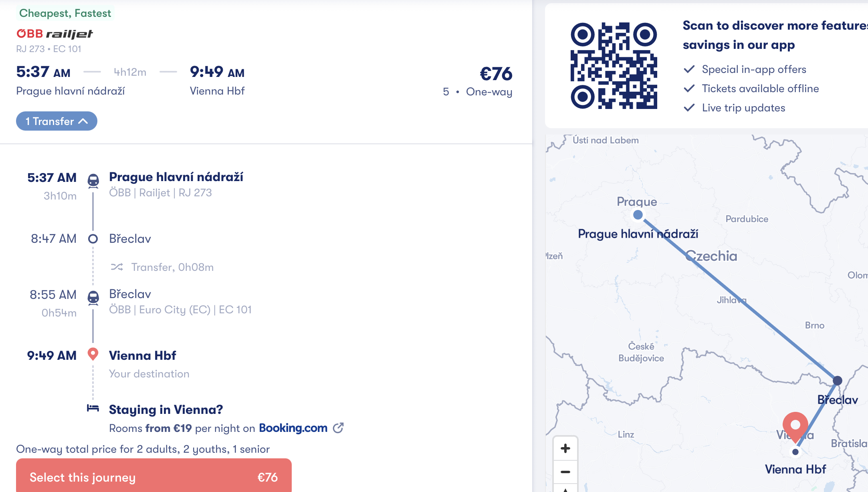Click the ÖBB railjet logo
868x492 pixels.
click(55, 34)
